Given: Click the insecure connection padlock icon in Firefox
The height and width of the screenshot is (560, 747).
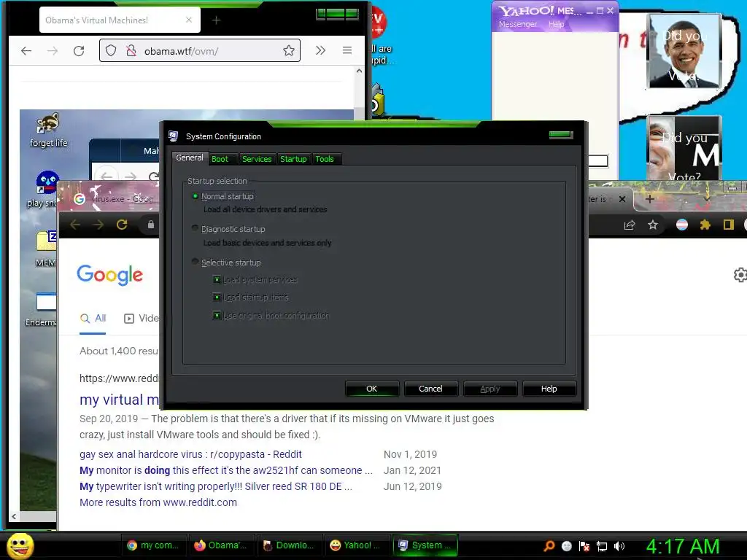Looking at the screenshot, I should coord(131,50).
